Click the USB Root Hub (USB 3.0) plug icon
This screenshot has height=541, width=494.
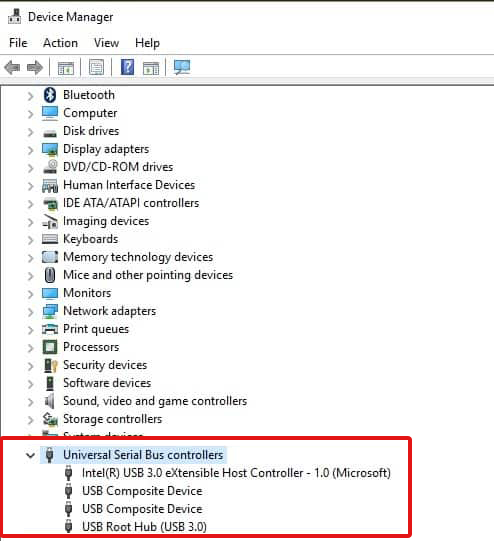69,527
